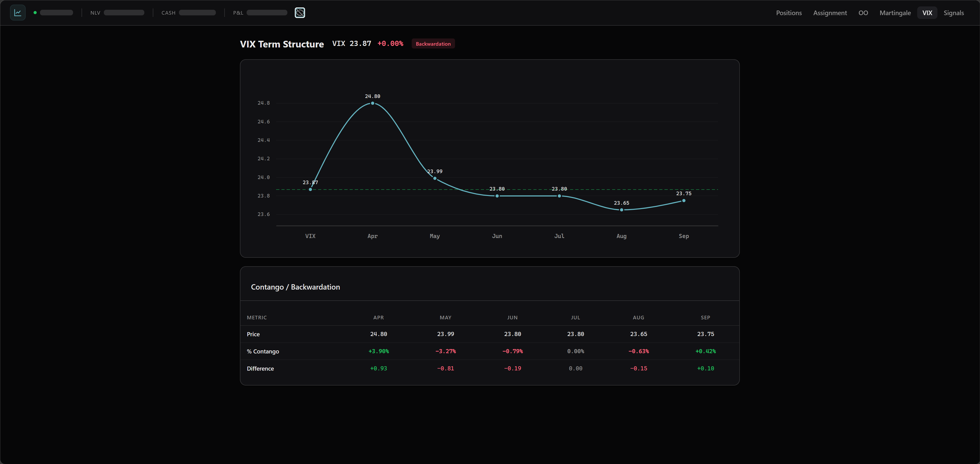Click the masked P&L value

267,13
